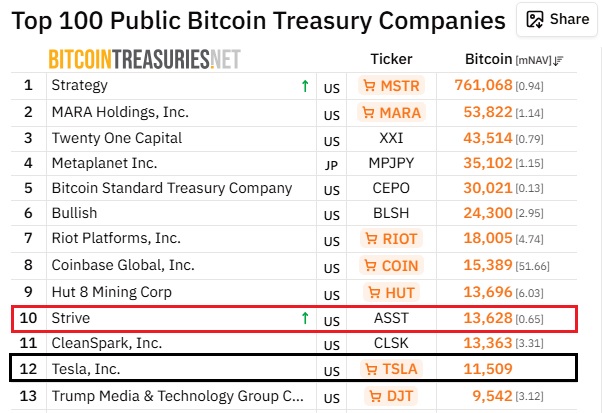The image size is (602, 413).
Task: Click the TSLA cart ticker badge
Action: [x=391, y=369]
